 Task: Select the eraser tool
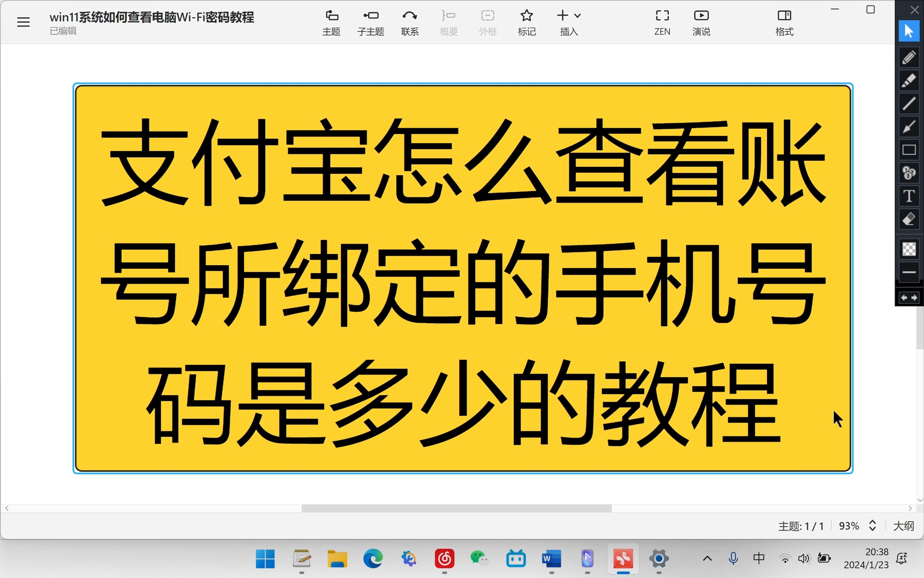pos(909,219)
